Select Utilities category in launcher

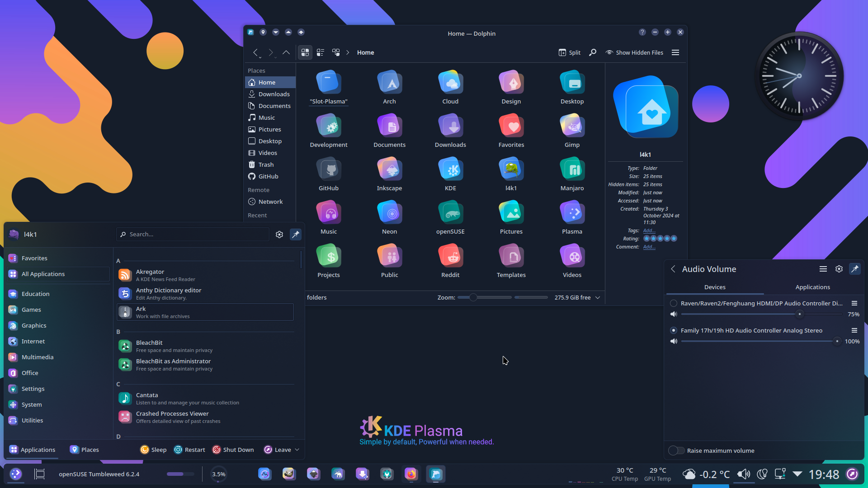click(58, 420)
